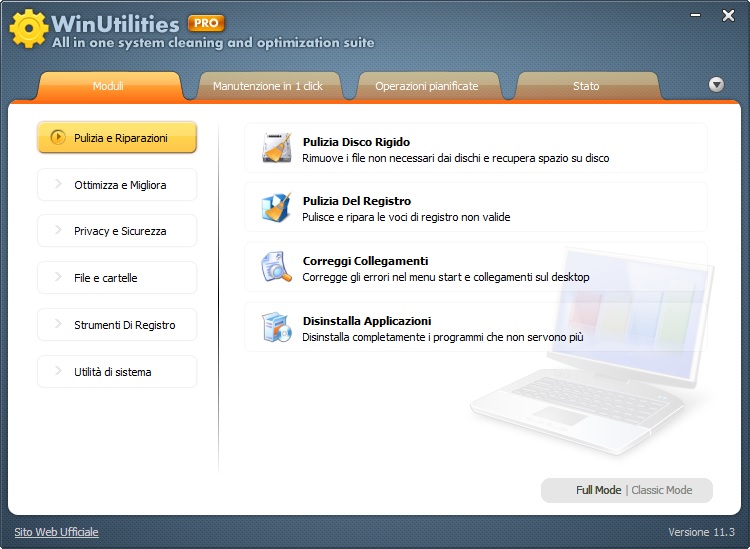Expand the Strumenti Di Registro chevron
The height and width of the screenshot is (549, 750).
58,324
